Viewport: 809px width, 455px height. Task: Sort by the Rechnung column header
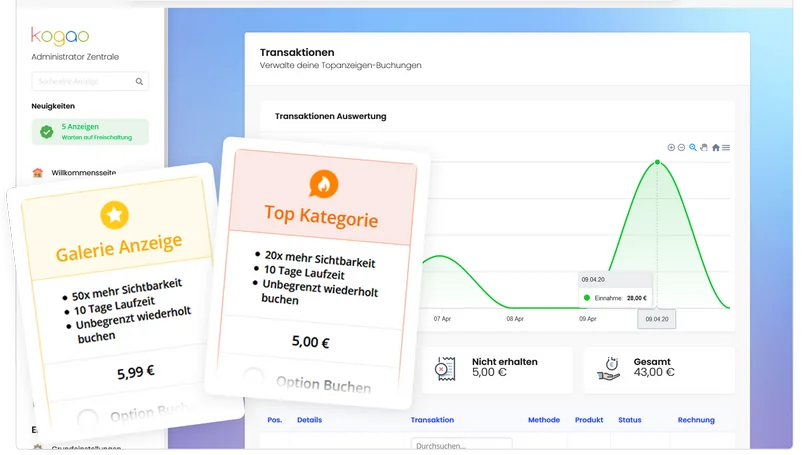tap(696, 420)
